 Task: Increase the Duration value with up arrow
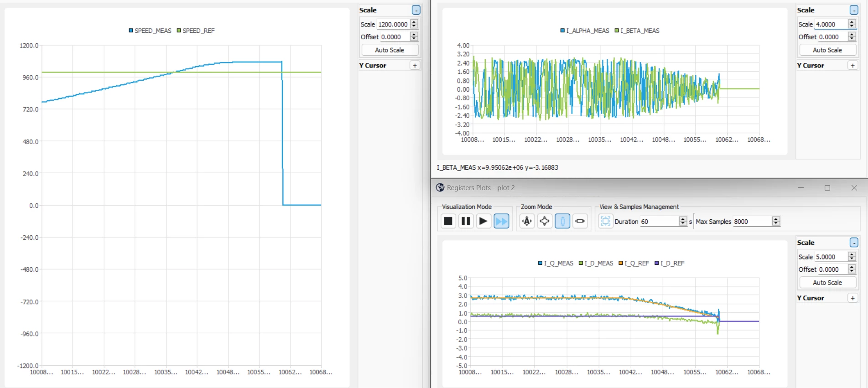[x=683, y=219]
